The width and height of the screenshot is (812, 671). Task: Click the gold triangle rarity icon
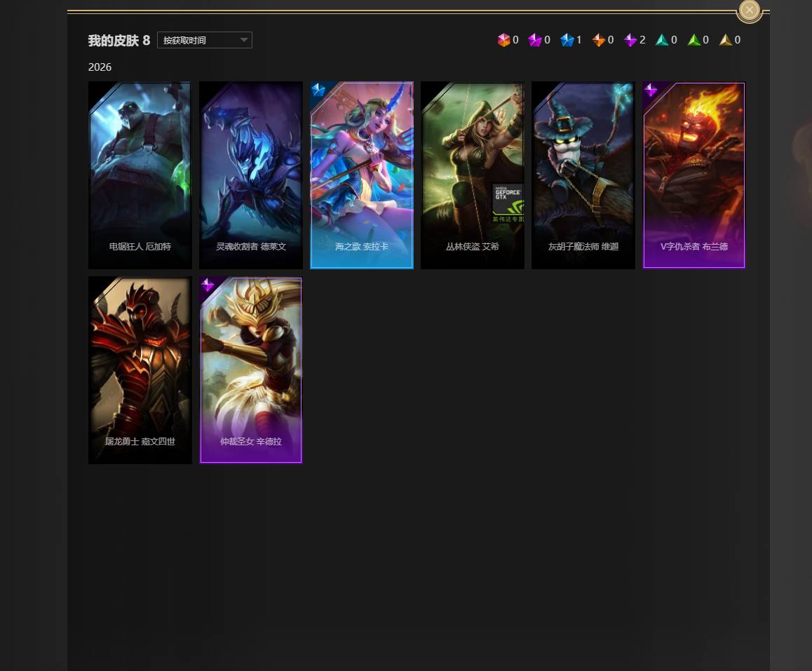pyautogui.click(x=726, y=40)
